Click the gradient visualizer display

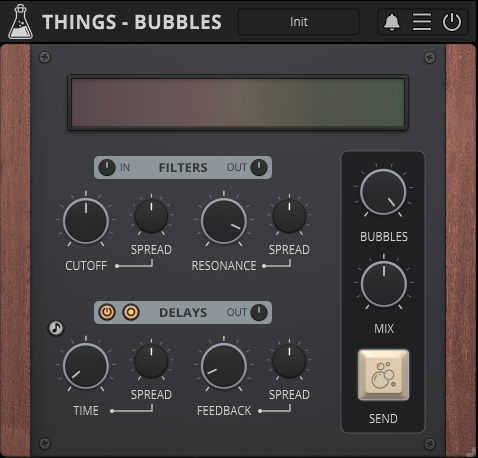[x=238, y=103]
